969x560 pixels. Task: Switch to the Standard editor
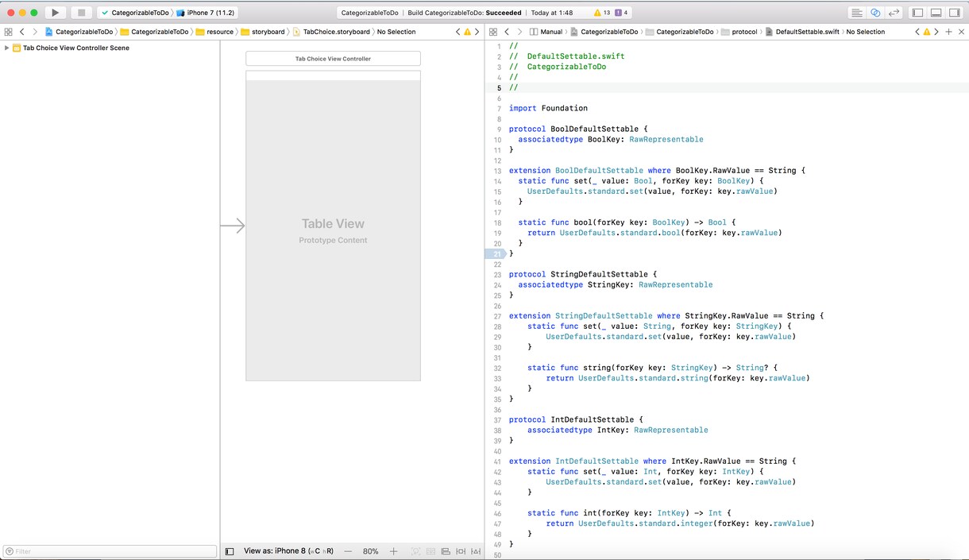[x=856, y=13]
